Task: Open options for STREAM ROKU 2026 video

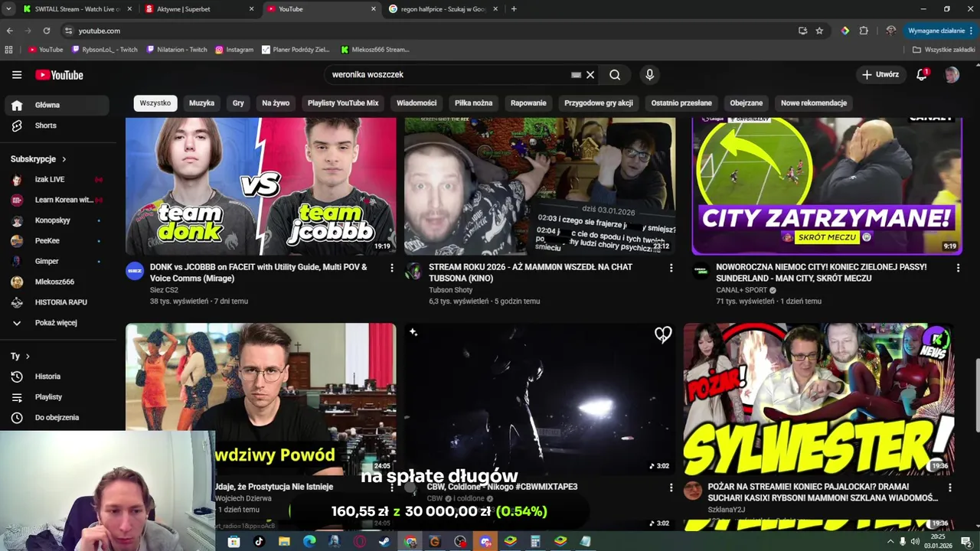Action: click(671, 268)
